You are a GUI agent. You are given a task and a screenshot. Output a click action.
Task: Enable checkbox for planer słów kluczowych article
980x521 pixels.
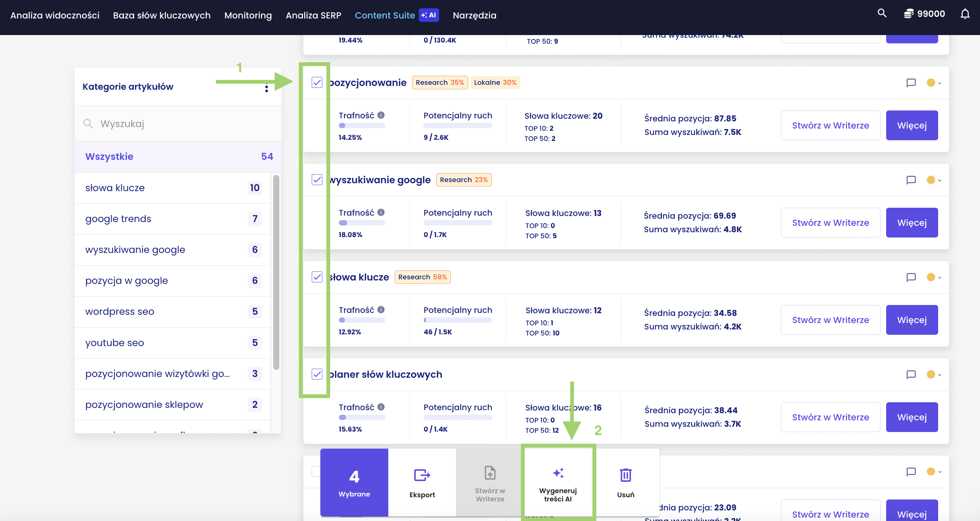click(x=318, y=374)
